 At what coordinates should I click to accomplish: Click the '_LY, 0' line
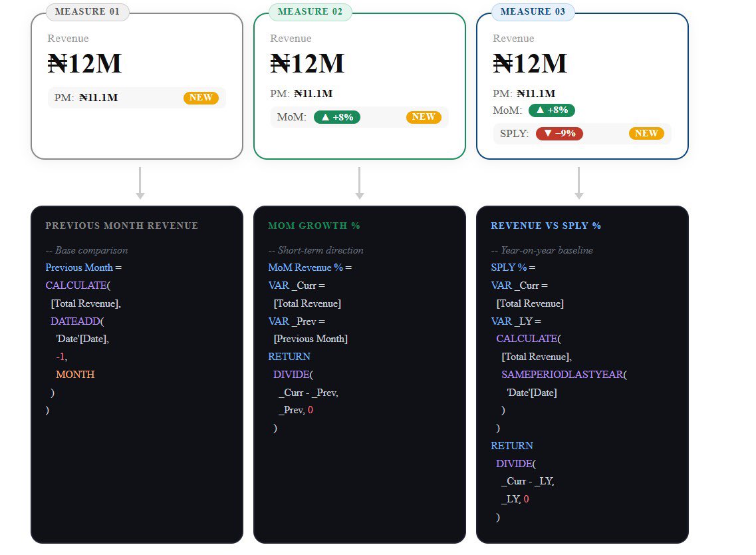[x=515, y=499]
